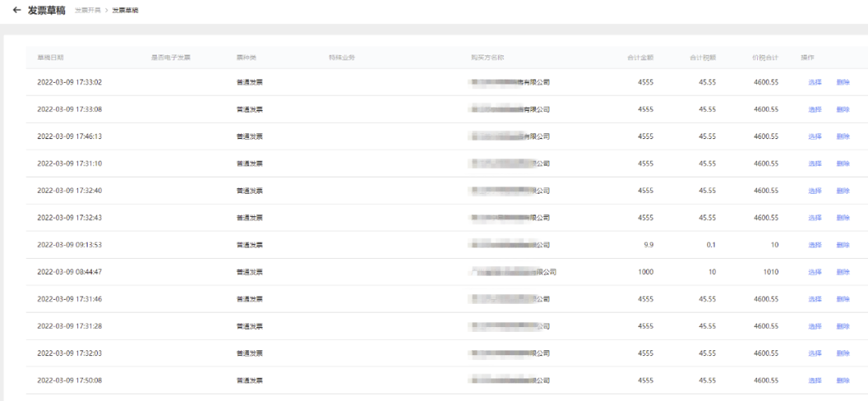
Task: Click 选择 for the 17:33:02 draft
Action: pyautogui.click(x=815, y=83)
